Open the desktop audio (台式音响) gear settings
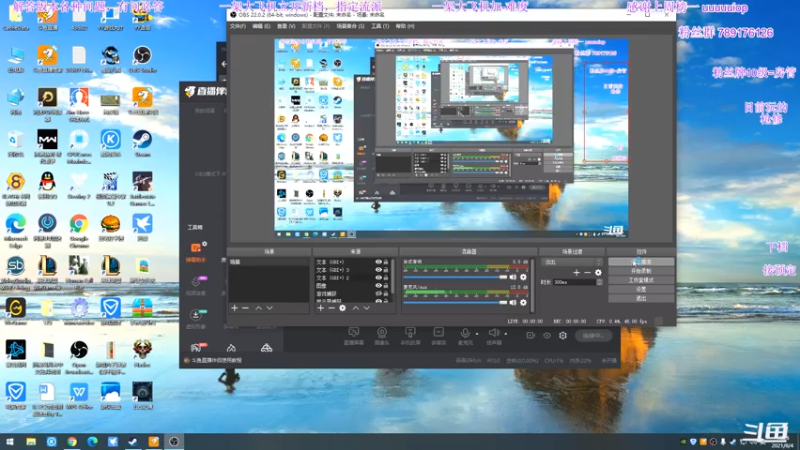Screen dimensions: 800x450 523,277
